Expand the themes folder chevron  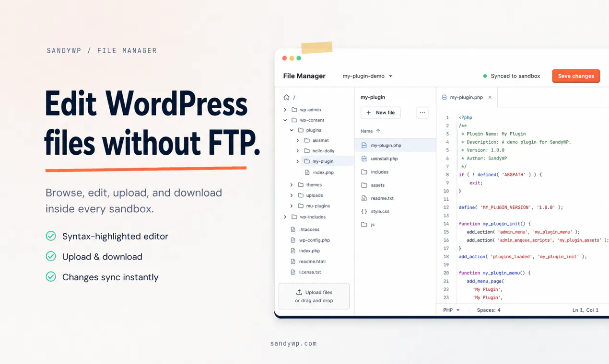click(292, 185)
